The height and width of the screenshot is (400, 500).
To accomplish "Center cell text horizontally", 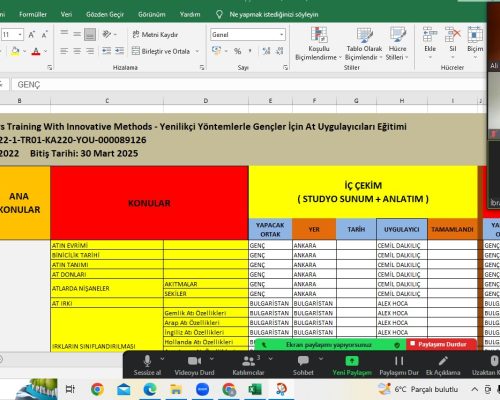I will [x=77, y=51].
